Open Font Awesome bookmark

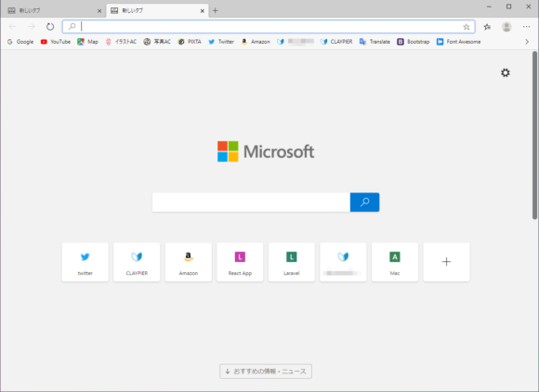[458, 42]
